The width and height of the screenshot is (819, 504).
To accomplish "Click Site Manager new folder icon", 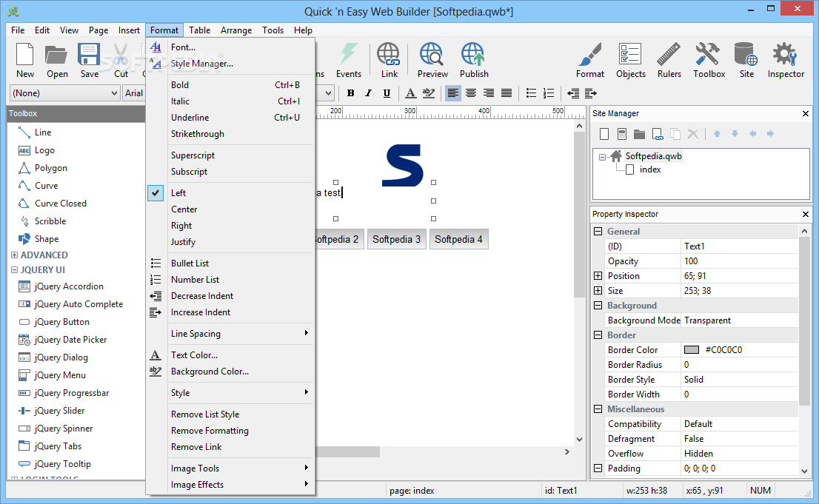I will pos(639,134).
